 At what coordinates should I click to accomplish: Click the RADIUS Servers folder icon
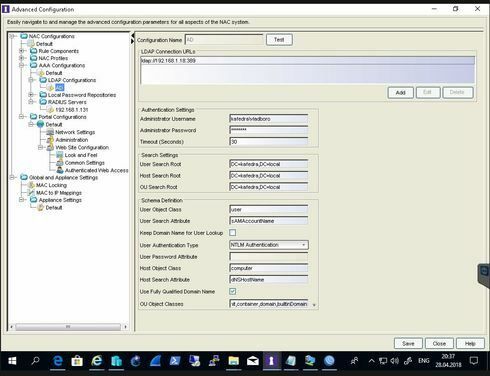(43, 102)
